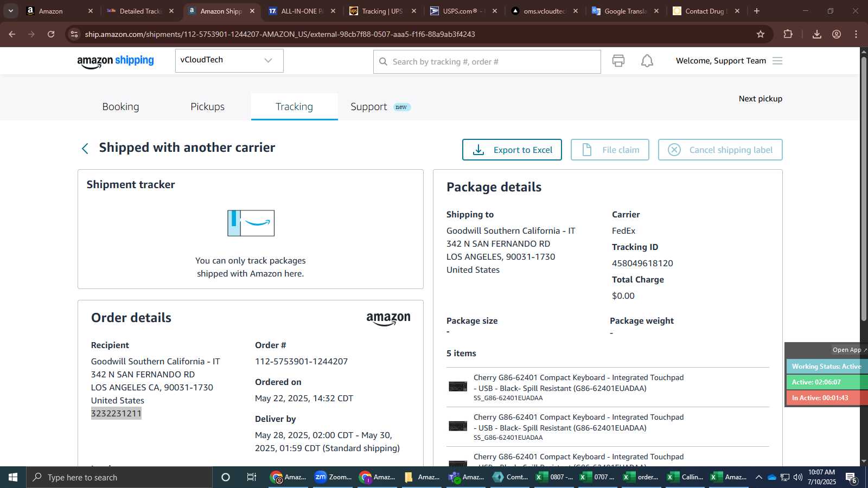Click FedEx carrier name
The height and width of the screenshot is (488, 868).
(623, 231)
